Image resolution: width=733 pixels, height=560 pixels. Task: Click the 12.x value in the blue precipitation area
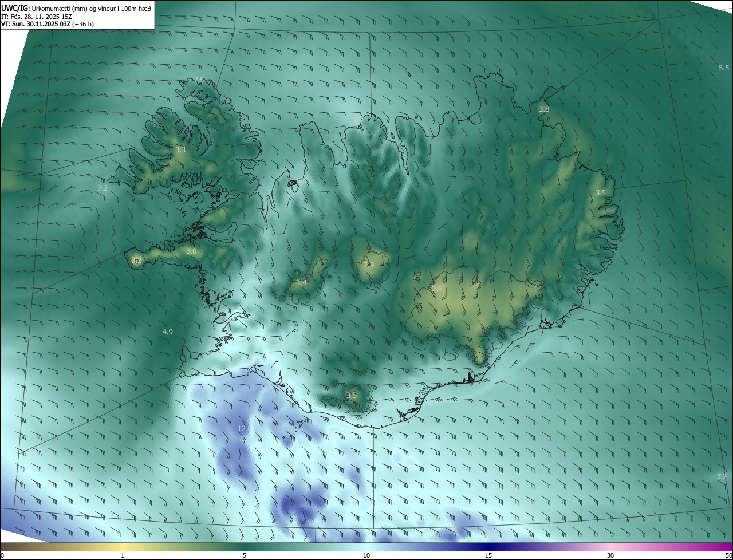[x=245, y=428]
